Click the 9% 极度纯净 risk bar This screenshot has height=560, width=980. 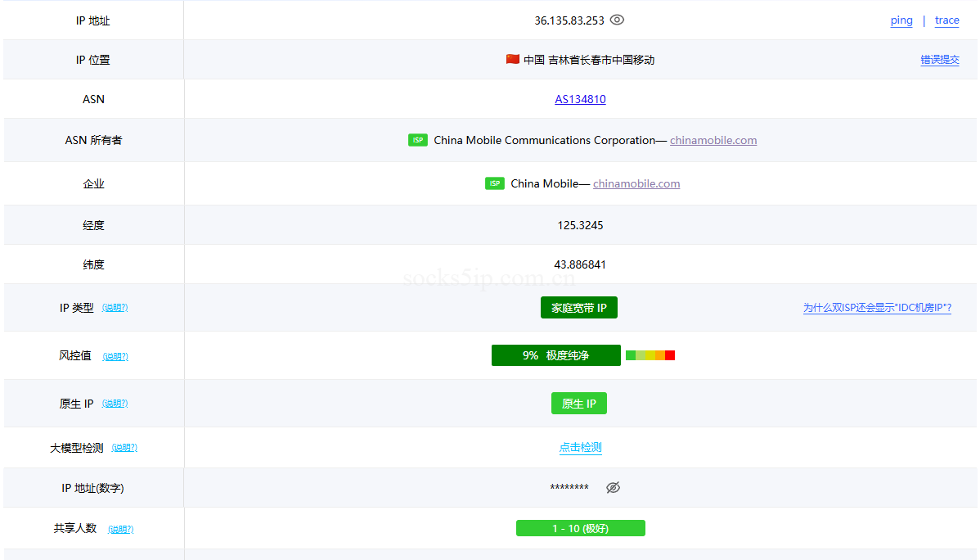click(x=556, y=355)
